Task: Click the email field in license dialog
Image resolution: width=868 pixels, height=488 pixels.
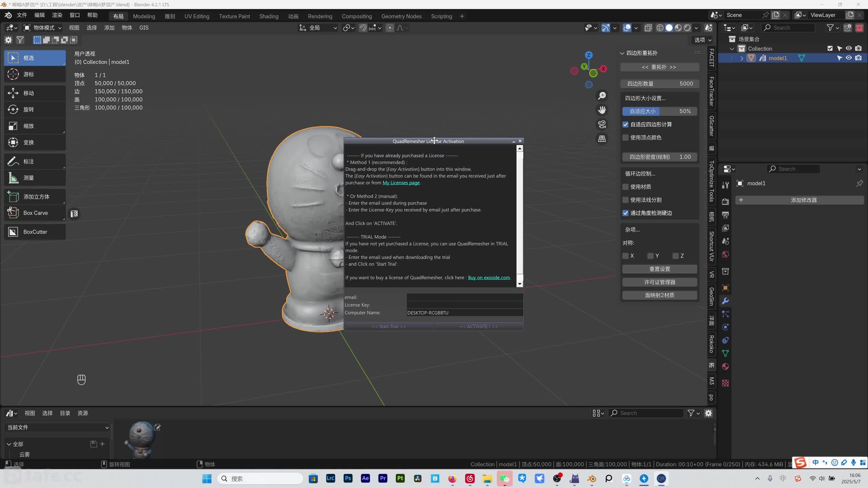Action: tap(465, 297)
